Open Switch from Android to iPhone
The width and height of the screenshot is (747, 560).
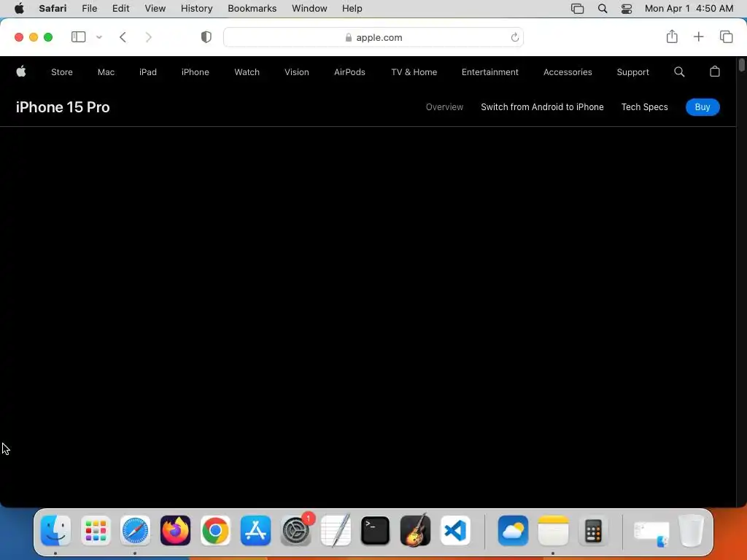tap(542, 107)
